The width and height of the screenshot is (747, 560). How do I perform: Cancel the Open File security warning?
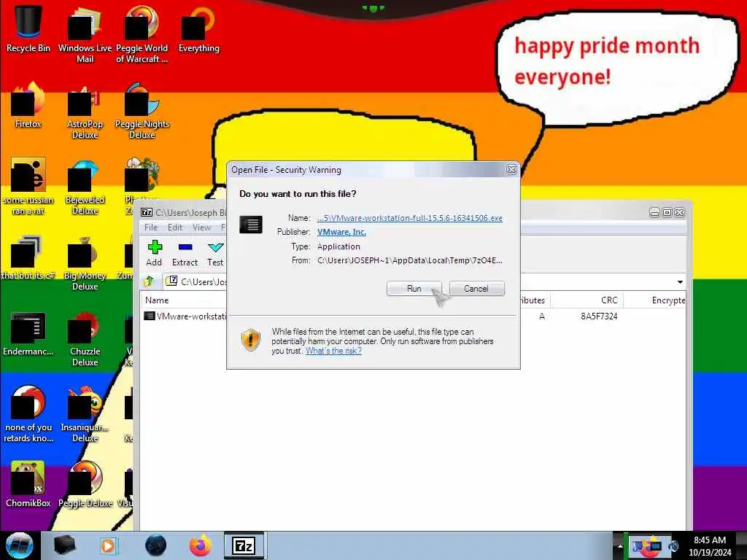476,289
